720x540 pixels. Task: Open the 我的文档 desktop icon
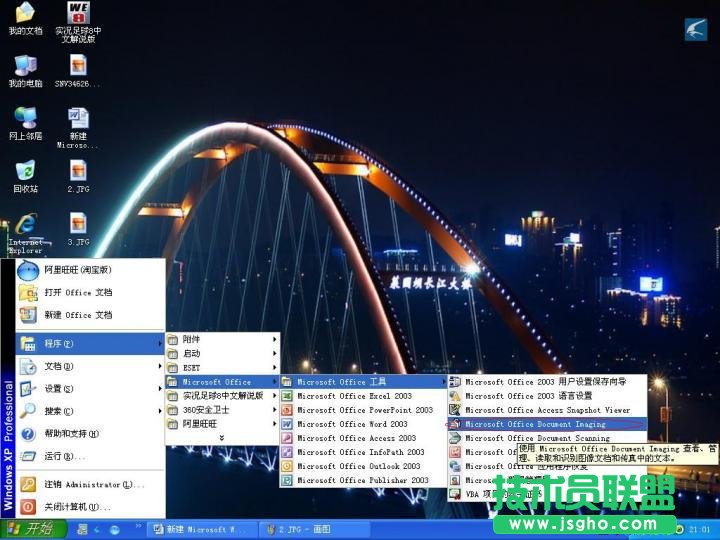click(x=26, y=18)
